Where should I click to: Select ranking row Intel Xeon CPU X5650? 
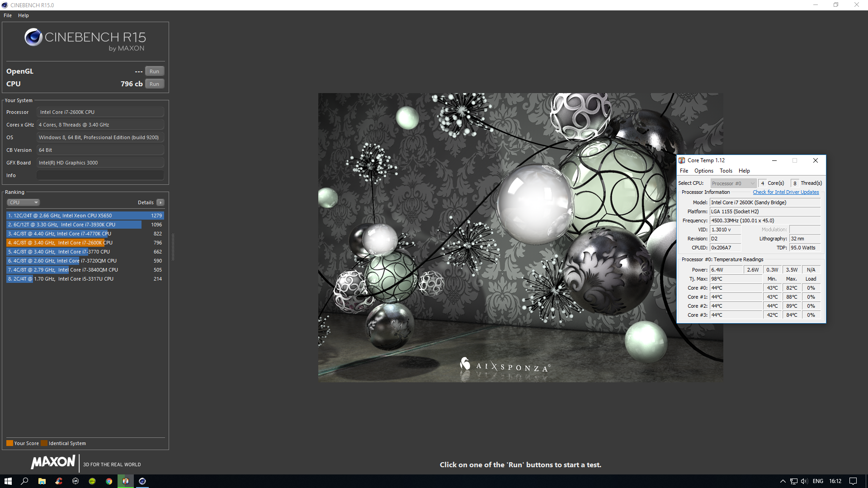point(85,216)
